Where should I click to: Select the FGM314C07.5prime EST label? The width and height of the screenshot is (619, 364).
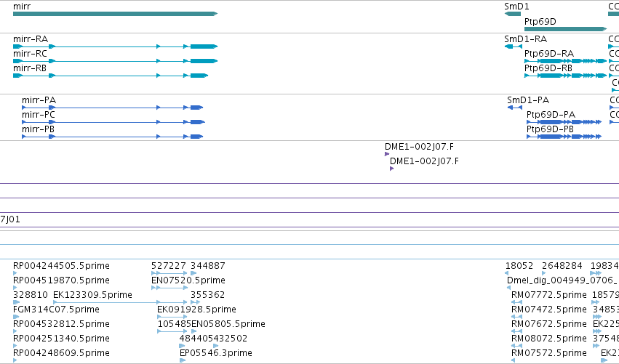point(56,310)
